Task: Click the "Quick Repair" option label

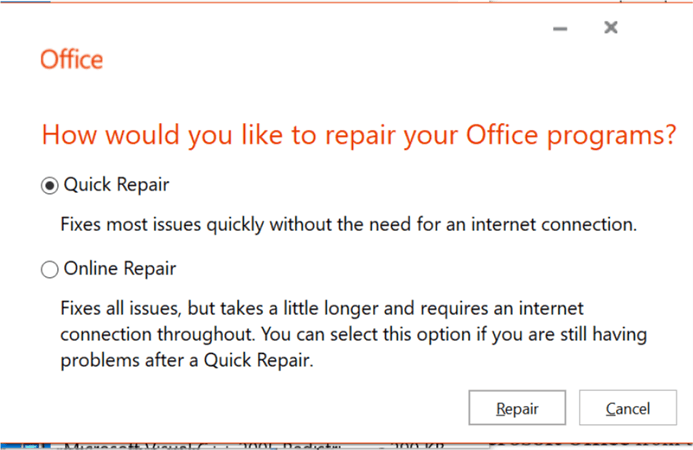Action: [x=116, y=185]
